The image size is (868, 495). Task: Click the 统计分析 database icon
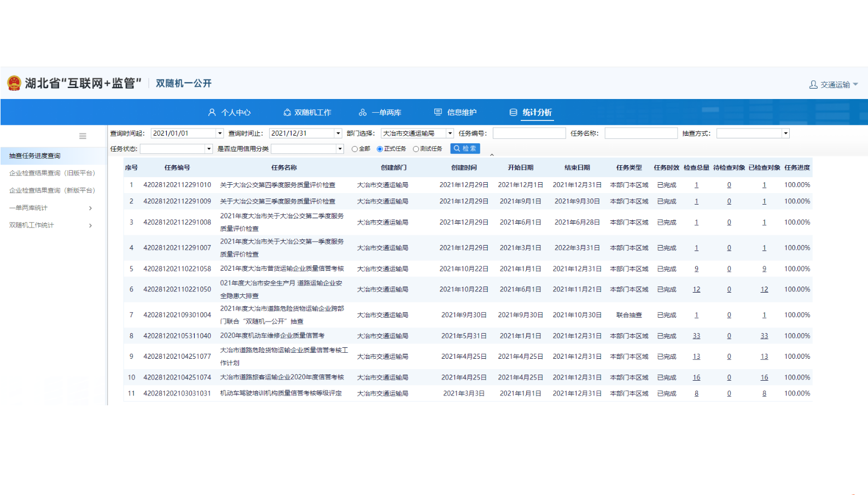(x=513, y=112)
